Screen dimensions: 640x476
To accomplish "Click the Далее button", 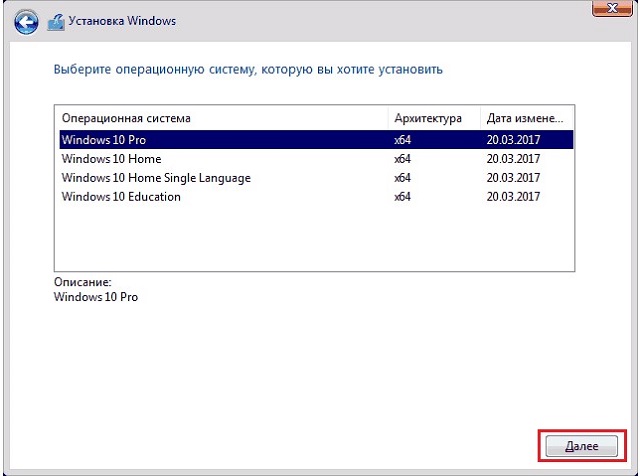I will pos(582,446).
